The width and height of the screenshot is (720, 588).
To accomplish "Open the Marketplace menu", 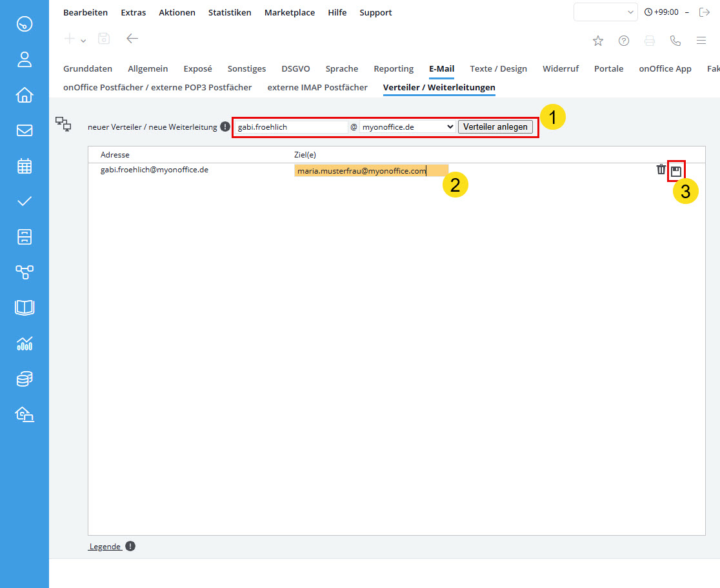I will [x=290, y=12].
